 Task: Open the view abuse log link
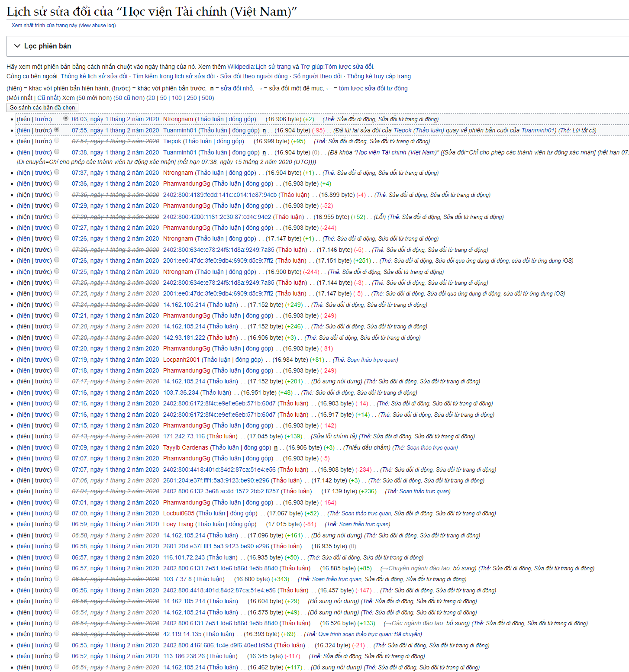(97, 26)
